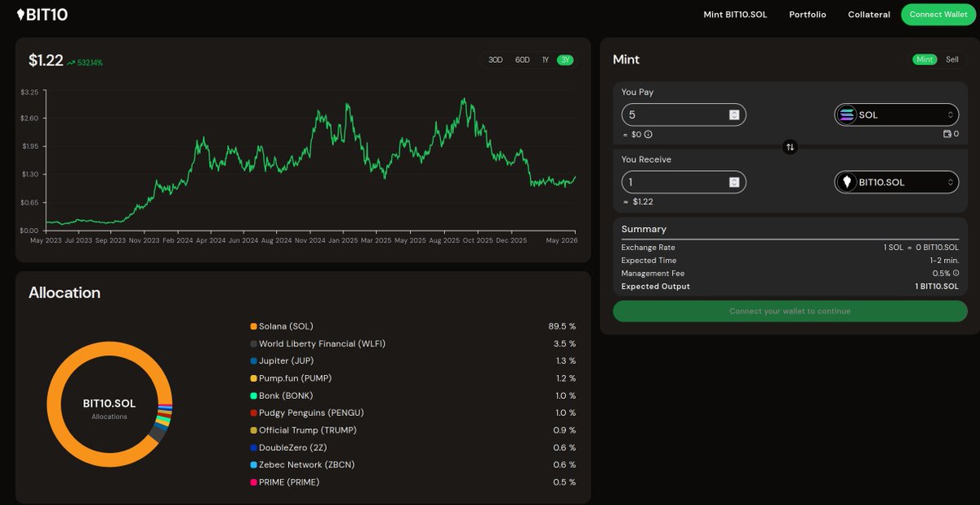Click the Solana (SOL) orange swatch

[254, 326]
